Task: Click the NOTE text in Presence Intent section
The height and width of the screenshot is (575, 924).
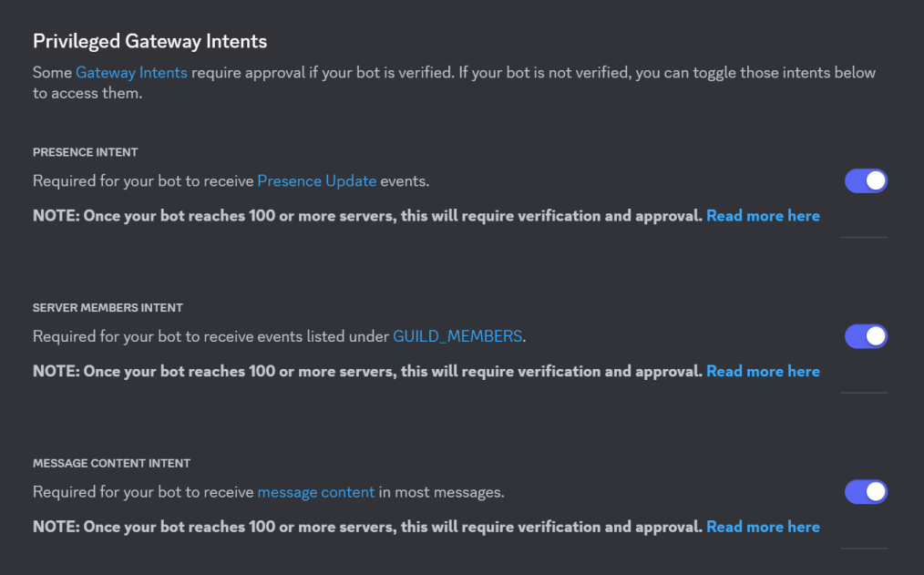Action: [x=368, y=216]
